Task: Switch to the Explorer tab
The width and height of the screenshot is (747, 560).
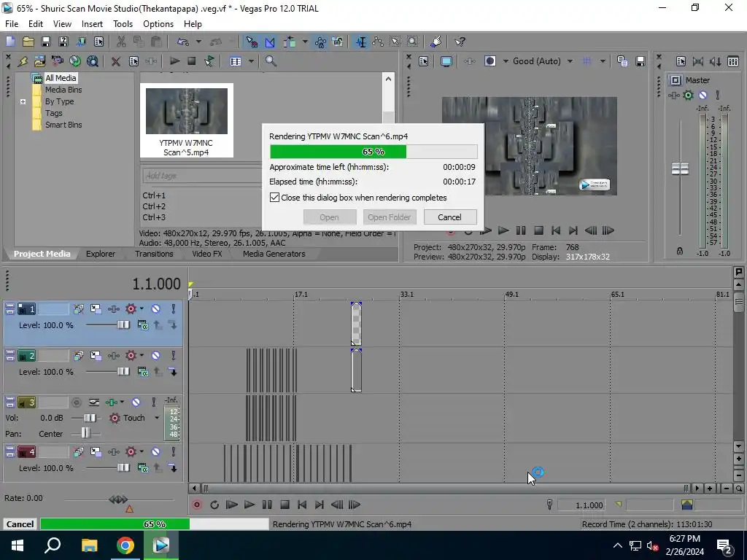Action: (x=101, y=254)
